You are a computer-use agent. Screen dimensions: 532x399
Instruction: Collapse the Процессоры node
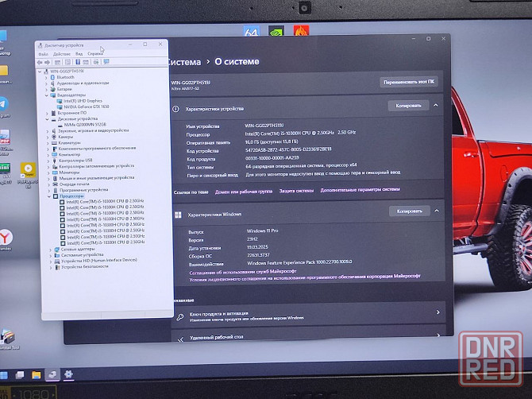(49, 196)
